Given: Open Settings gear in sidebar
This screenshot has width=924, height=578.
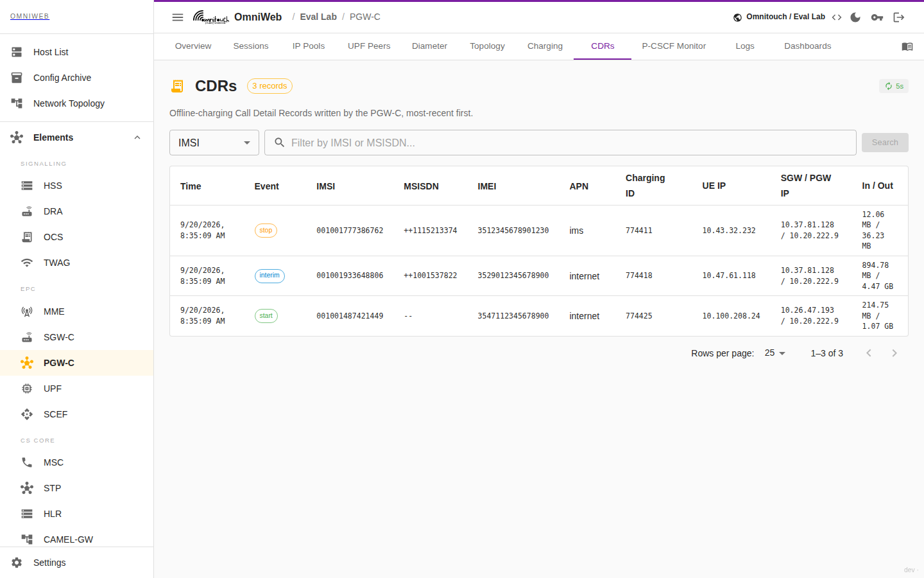Looking at the screenshot, I should pos(77,563).
